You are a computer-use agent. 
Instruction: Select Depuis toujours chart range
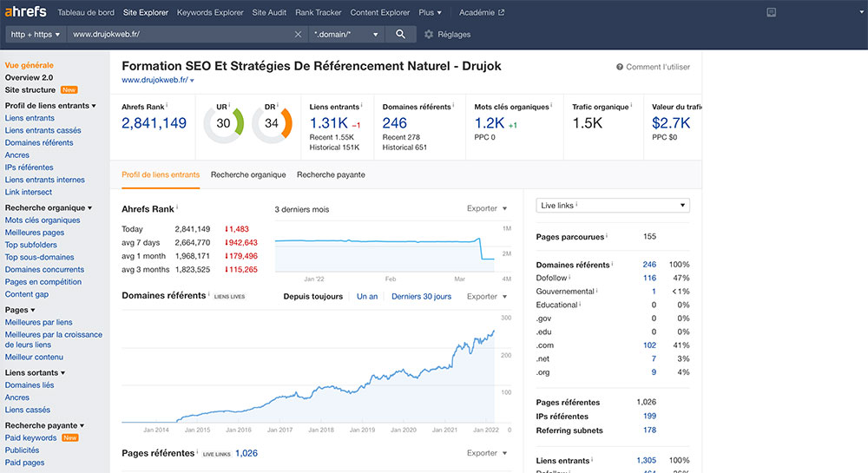[312, 297]
